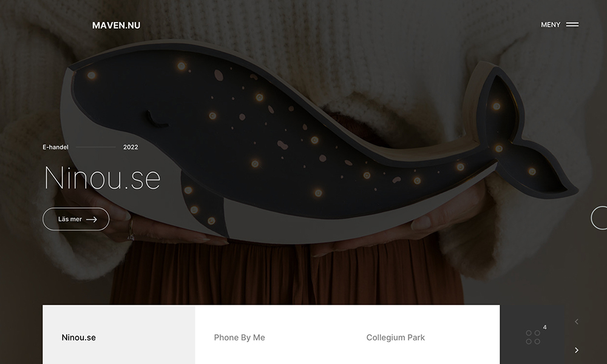This screenshot has height=364, width=607.
Task: Click the arrow icon inside Läs mer
Action: tap(92, 220)
